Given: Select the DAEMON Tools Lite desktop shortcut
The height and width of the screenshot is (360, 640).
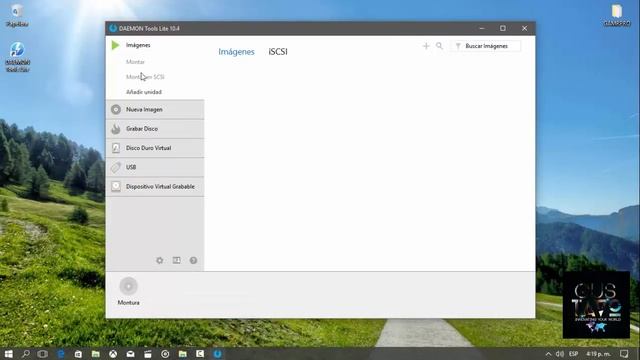Looking at the screenshot, I should click(x=17, y=57).
